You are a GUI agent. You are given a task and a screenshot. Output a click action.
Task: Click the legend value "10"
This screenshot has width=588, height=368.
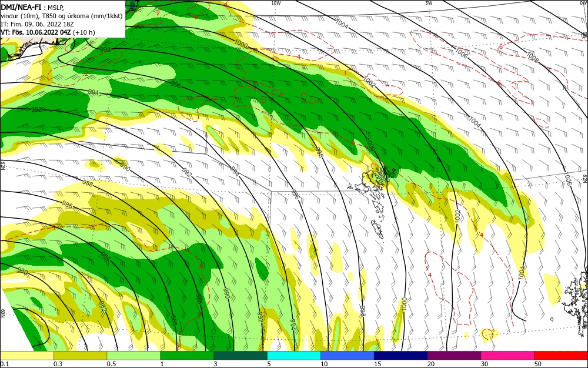point(324,364)
